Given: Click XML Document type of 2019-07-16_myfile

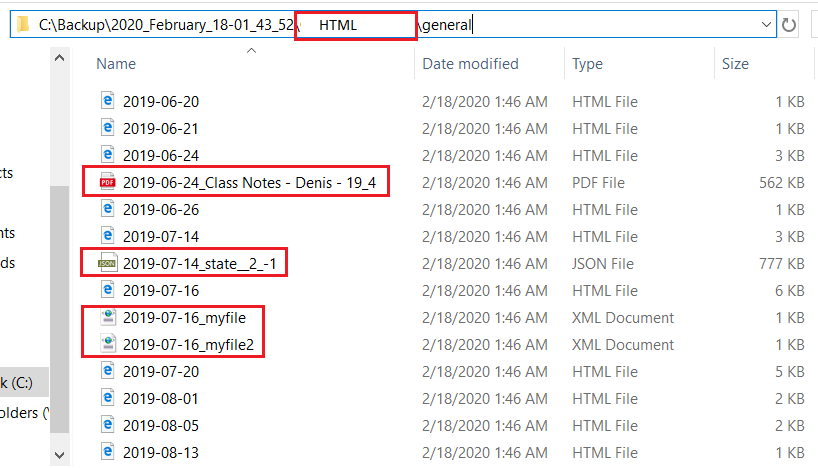Looking at the screenshot, I should click(623, 318).
